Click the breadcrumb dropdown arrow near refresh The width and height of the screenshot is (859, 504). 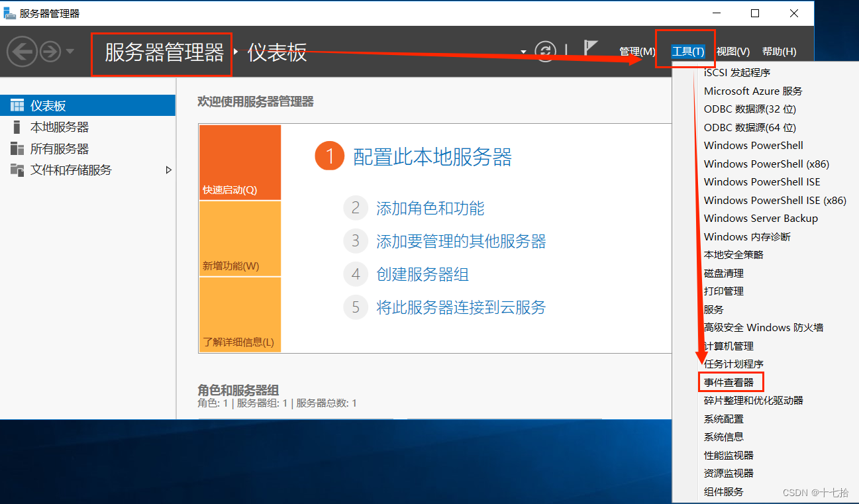tap(523, 52)
